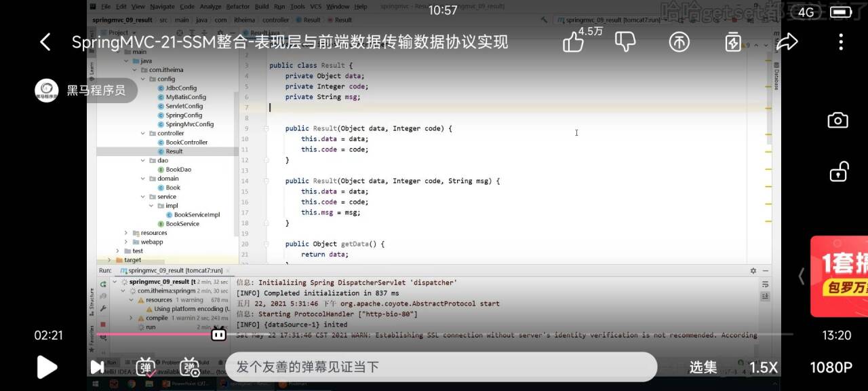Skip to the next video
This screenshot has height=391, width=868.
[97, 367]
